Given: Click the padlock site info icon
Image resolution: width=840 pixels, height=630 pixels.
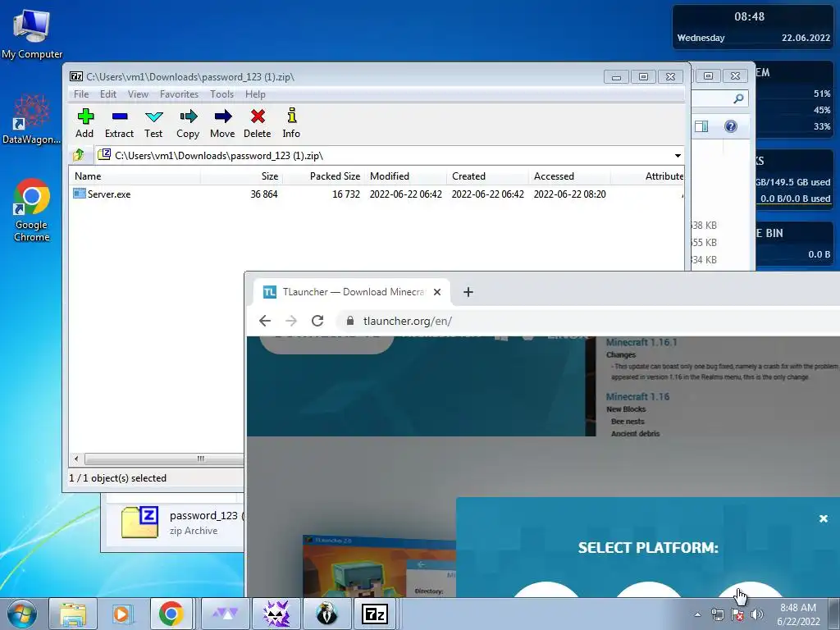Looking at the screenshot, I should coord(349,321).
